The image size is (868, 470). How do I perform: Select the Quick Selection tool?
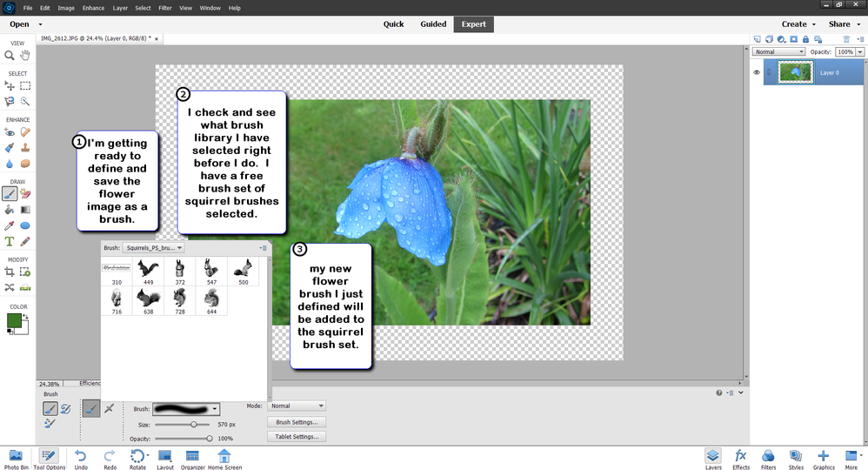pos(25,102)
